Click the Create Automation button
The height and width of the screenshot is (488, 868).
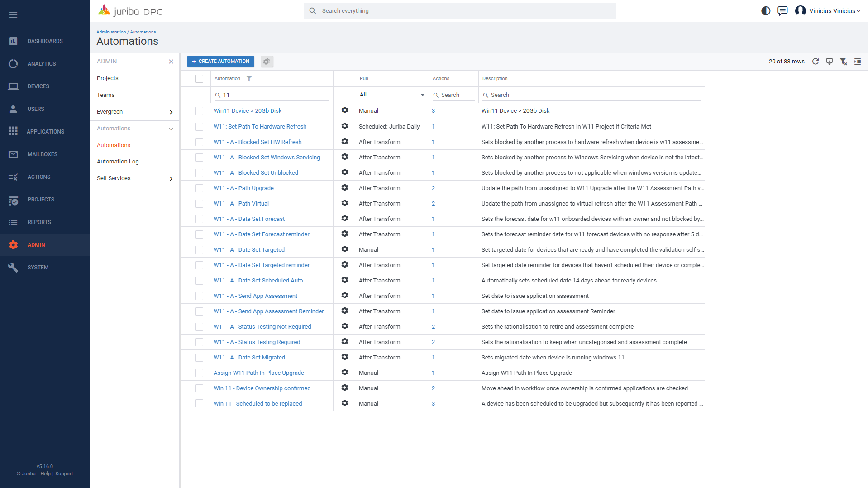[220, 62]
